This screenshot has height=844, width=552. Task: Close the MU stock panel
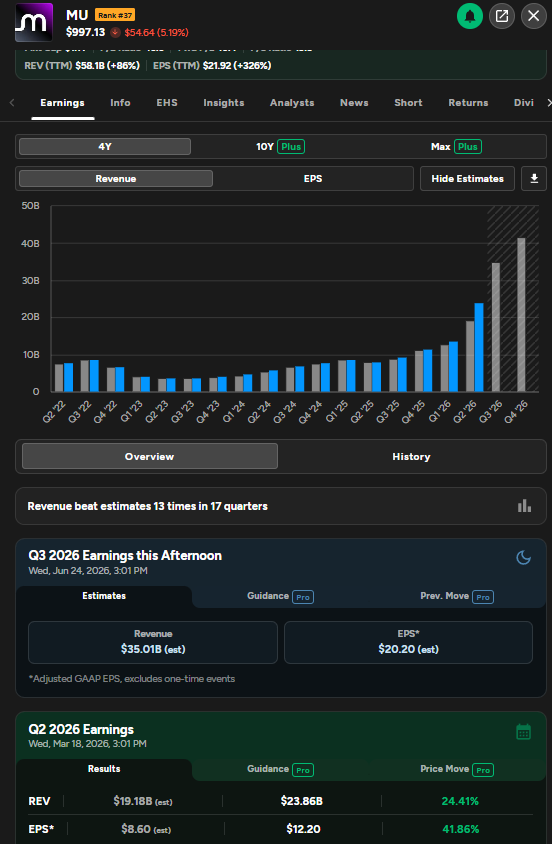[x=533, y=16]
